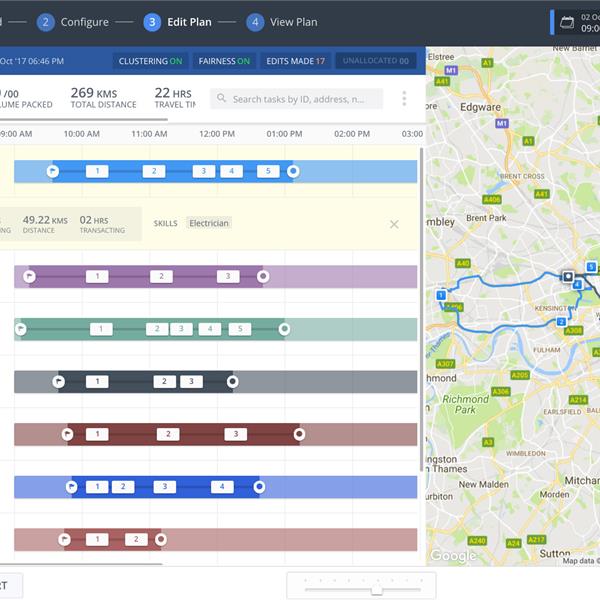Screen dimensions: 600x600
Task: Click the search magnifier icon
Action: click(221, 98)
